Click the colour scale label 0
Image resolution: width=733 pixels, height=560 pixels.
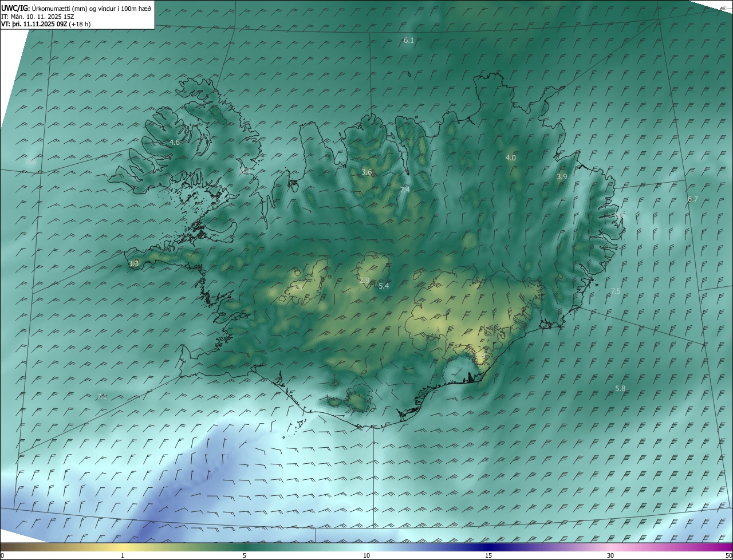2,555
